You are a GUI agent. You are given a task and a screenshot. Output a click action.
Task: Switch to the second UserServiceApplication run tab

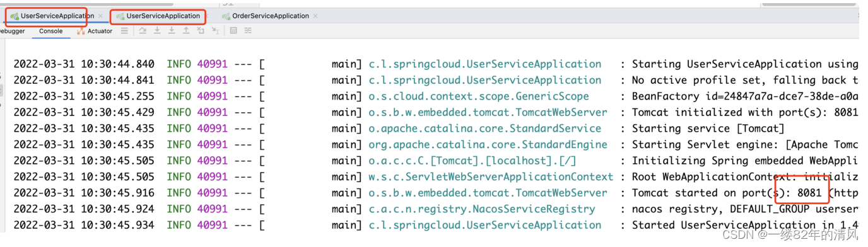pos(163,16)
